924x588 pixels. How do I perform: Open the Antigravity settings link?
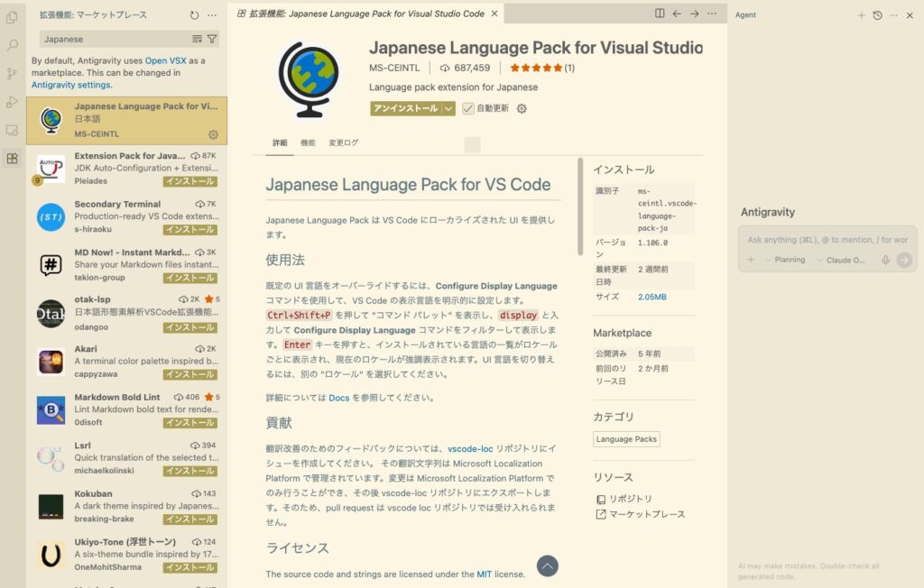71,85
